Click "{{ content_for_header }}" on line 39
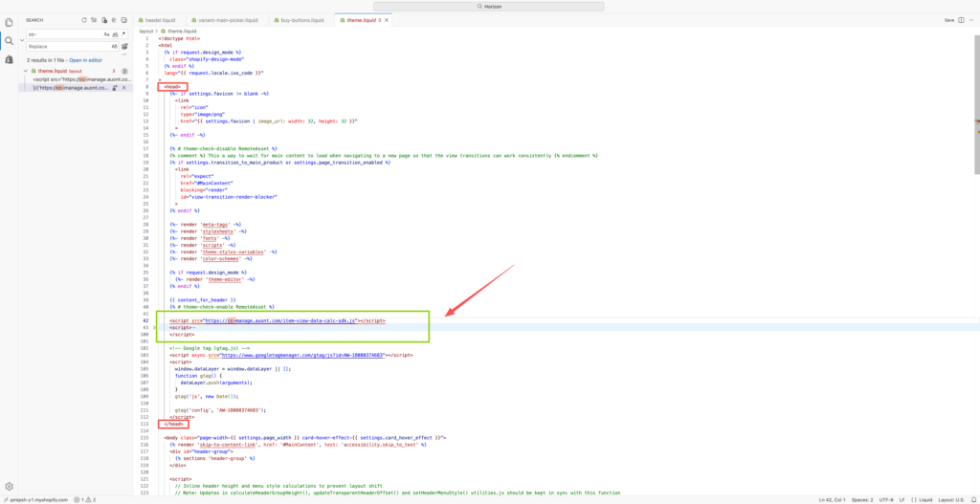 point(203,300)
